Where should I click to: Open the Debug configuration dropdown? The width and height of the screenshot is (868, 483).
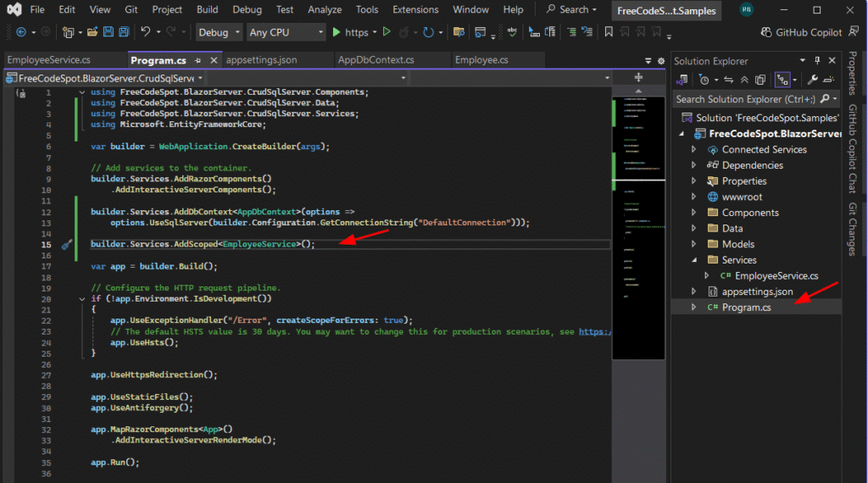click(x=219, y=32)
